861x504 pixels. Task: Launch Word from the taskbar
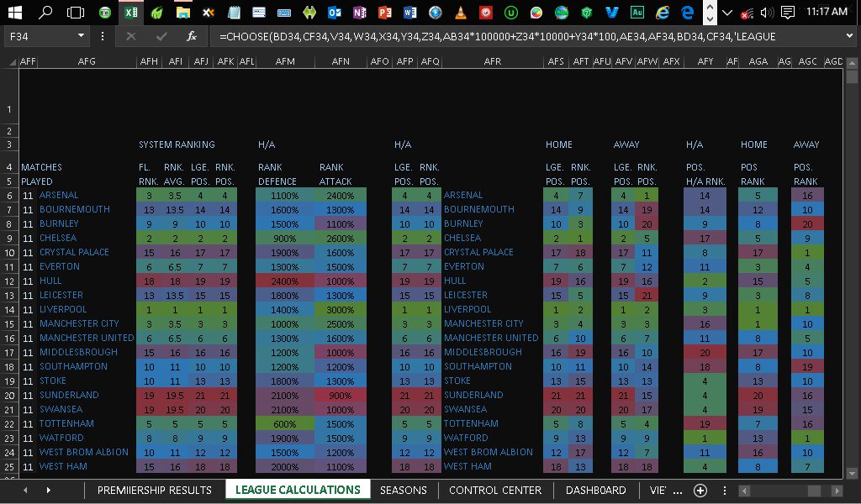pyautogui.click(x=410, y=12)
